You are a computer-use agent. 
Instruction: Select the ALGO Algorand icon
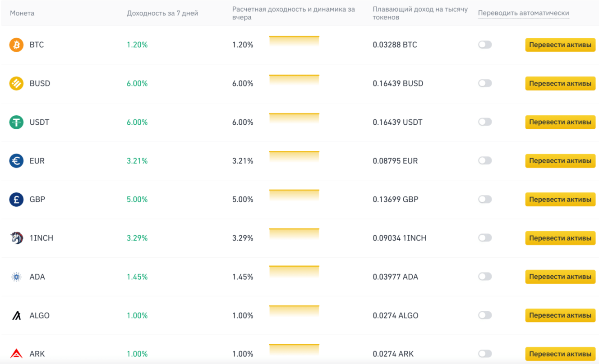[x=16, y=315]
